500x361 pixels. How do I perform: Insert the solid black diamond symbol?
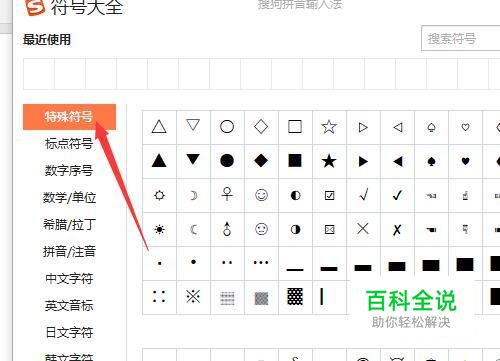(261, 161)
